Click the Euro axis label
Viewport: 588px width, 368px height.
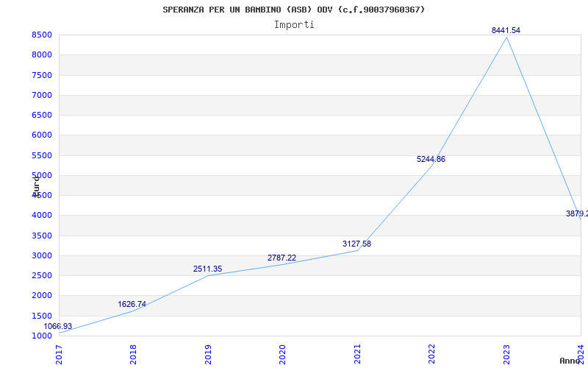(35, 185)
